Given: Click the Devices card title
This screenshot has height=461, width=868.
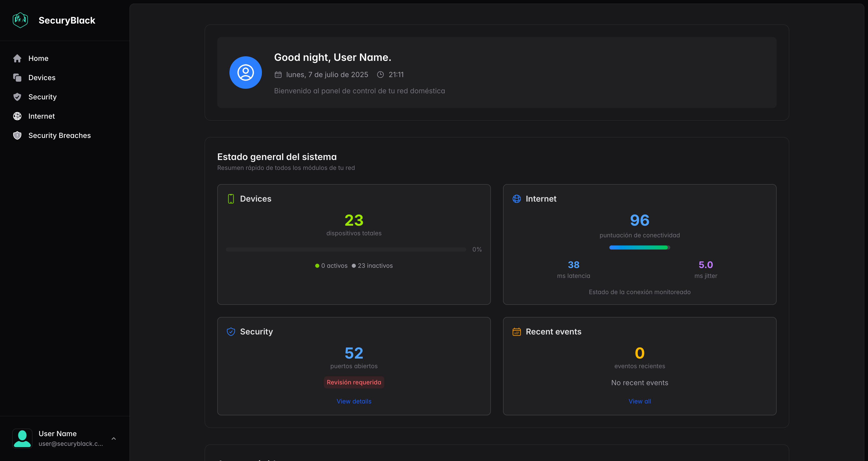Looking at the screenshot, I should [x=256, y=199].
